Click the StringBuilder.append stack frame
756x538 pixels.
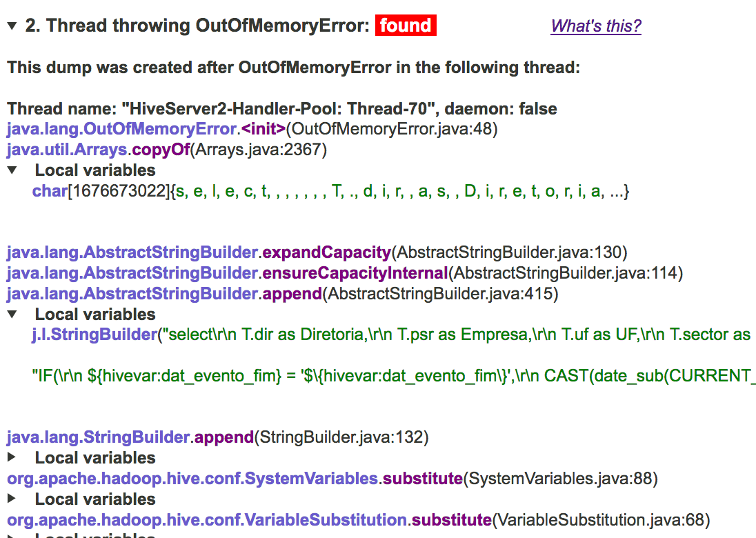coord(128,437)
